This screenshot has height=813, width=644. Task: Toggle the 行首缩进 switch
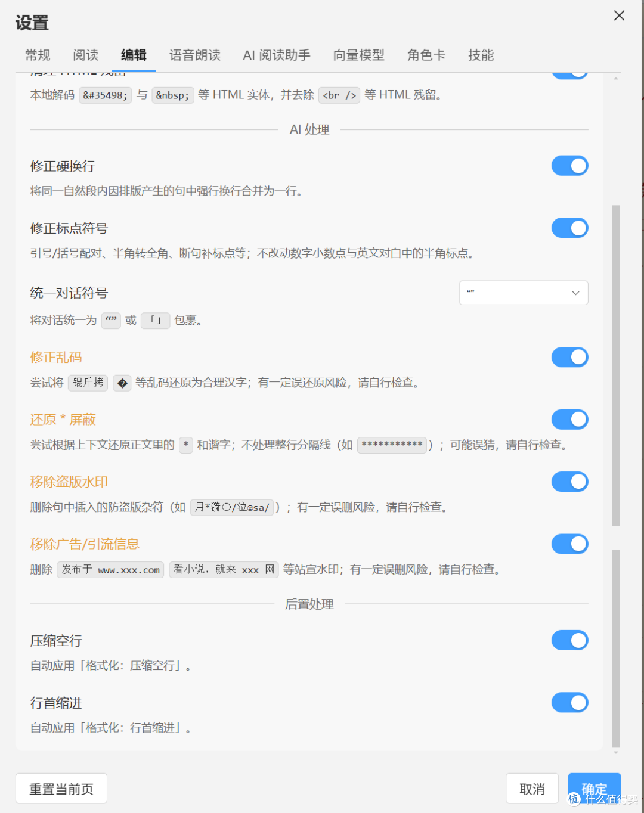pyautogui.click(x=569, y=702)
